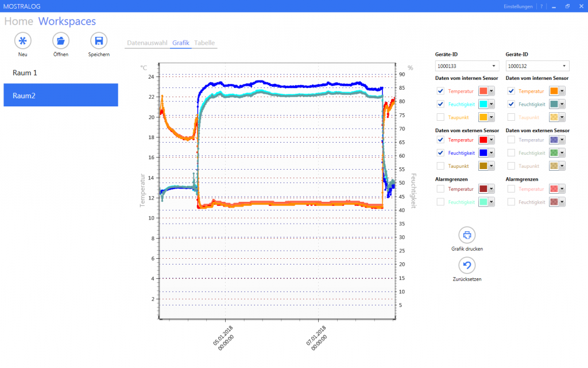
Task: Open Einstellungen in the title bar
Action: [517, 6]
